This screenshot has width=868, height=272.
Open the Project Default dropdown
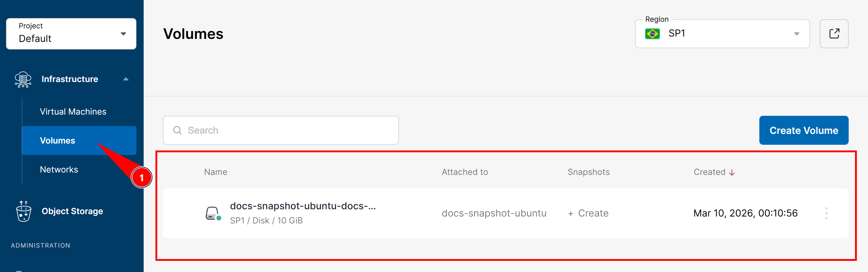(x=71, y=34)
